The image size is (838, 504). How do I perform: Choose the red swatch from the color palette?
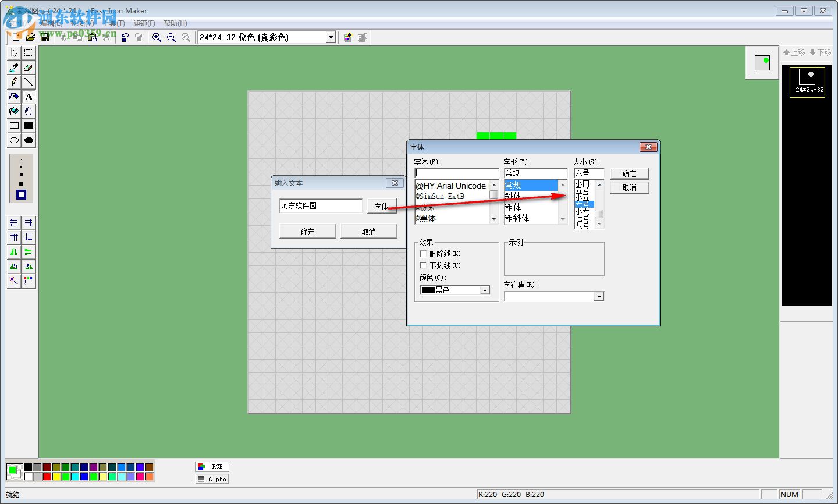(x=47, y=476)
